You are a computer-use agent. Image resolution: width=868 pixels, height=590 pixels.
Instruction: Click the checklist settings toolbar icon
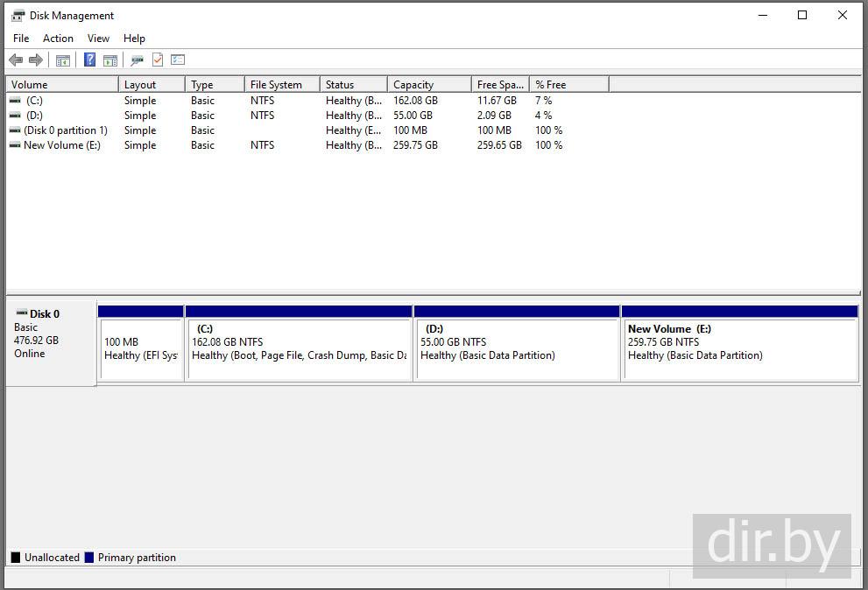(178, 60)
